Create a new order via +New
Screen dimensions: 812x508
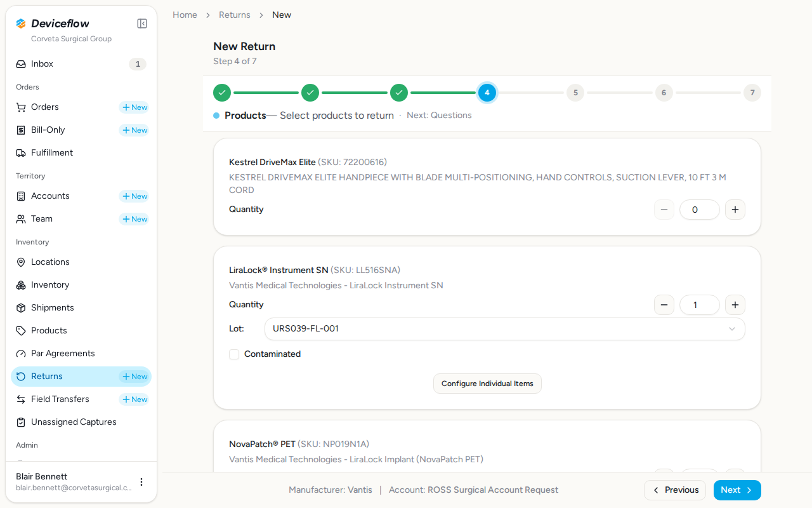[x=134, y=107]
